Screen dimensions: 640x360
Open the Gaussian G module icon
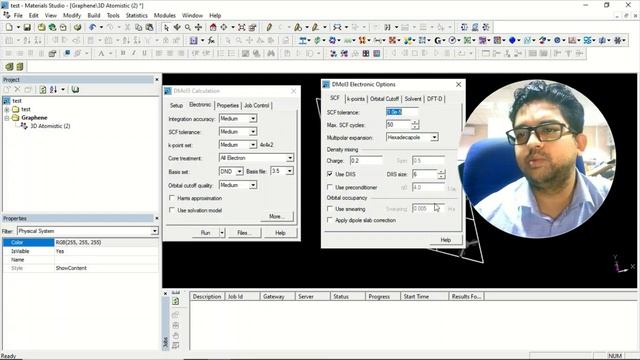(x=438, y=40)
